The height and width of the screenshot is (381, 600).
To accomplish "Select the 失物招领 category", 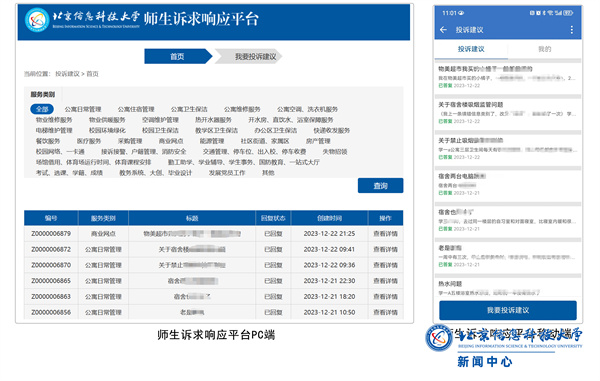I will tap(335, 152).
